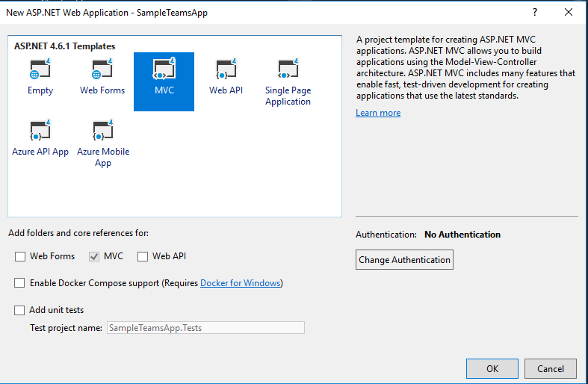
Task: Enable the Web API references checkbox
Action: [143, 256]
